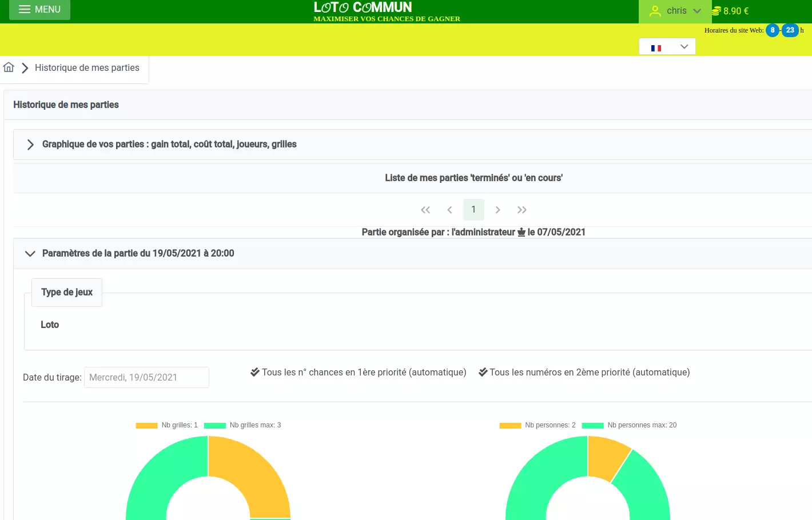Click the Loto game type text
The width and height of the screenshot is (812, 520).
[50, 325]
